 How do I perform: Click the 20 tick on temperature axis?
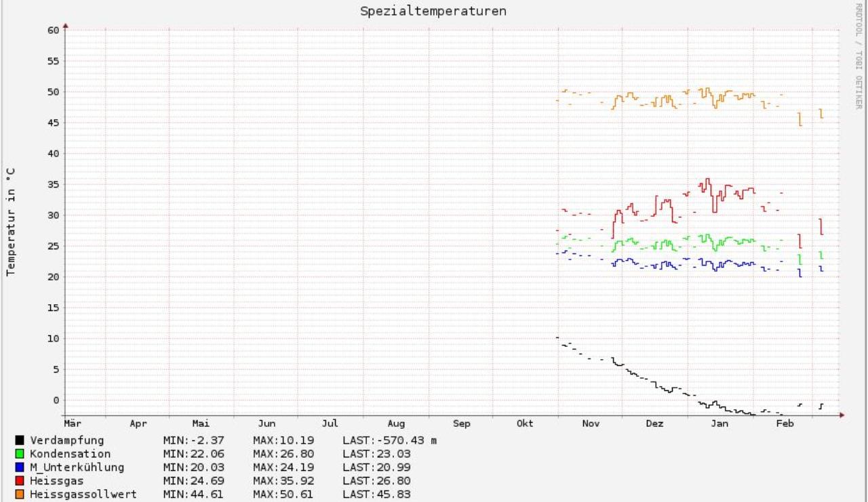pos(54,276)
